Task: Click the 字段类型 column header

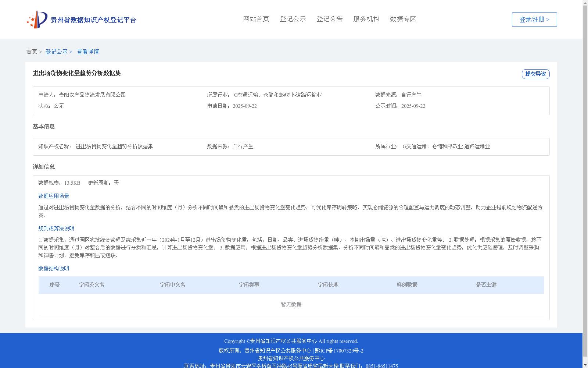Action: (249, 285)
